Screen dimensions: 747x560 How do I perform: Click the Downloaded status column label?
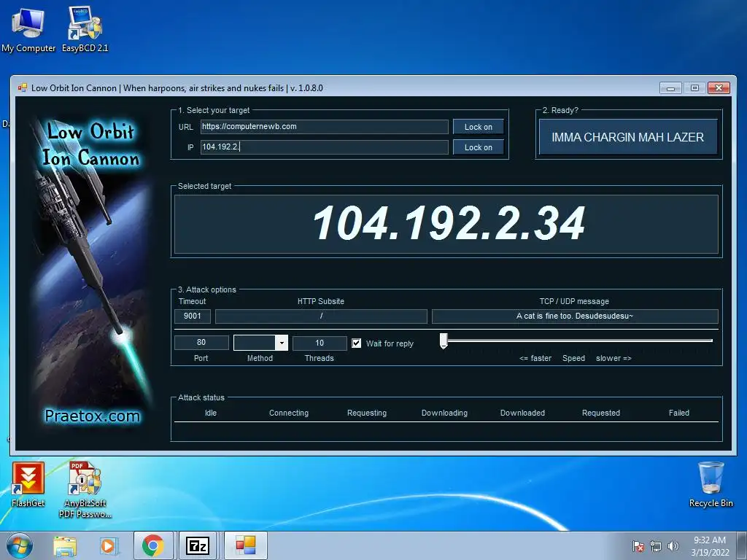[x=522, y=413]
